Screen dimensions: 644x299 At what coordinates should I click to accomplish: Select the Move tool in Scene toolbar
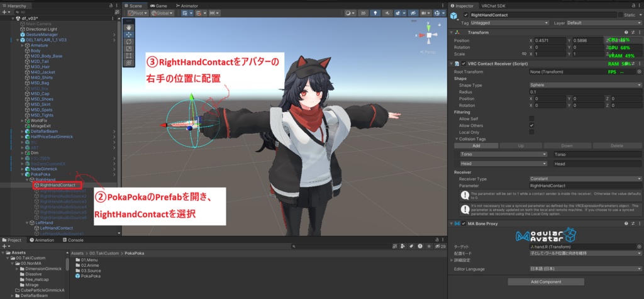[128, 35]
